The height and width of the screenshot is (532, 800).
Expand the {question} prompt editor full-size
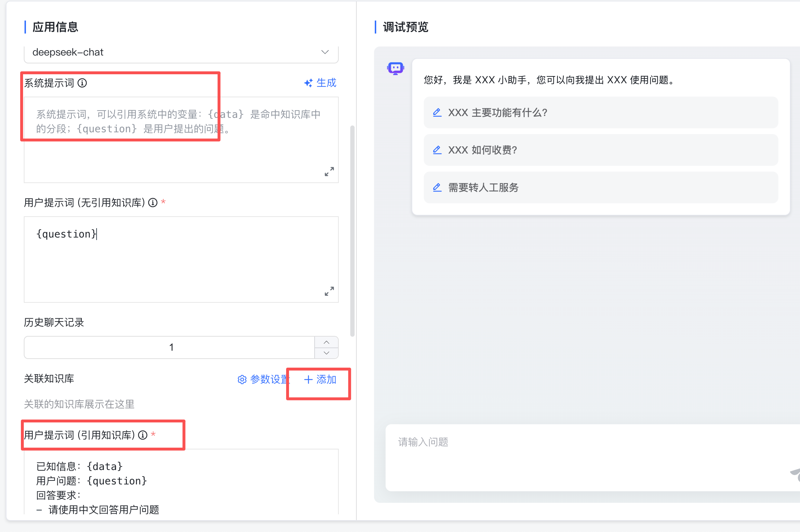329,291
